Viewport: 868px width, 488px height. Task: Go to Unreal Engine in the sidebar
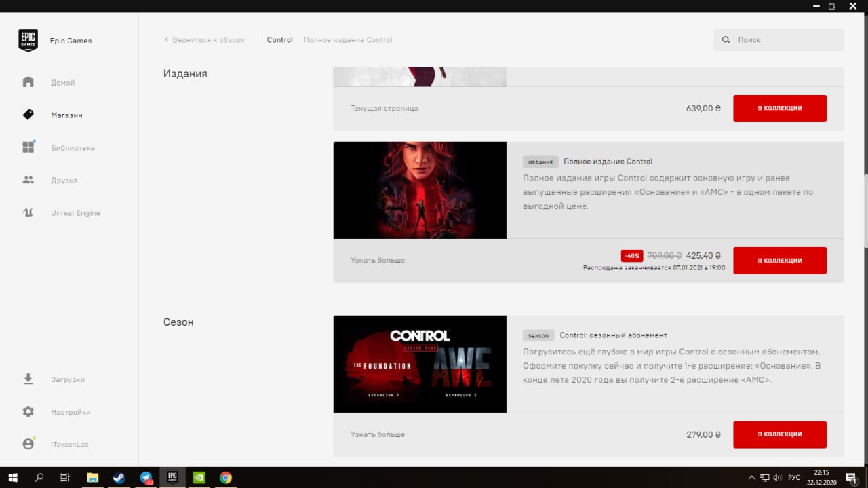coord(75,213)
